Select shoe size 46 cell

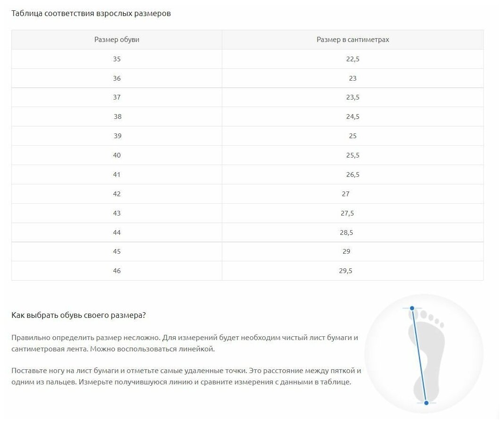117,271
